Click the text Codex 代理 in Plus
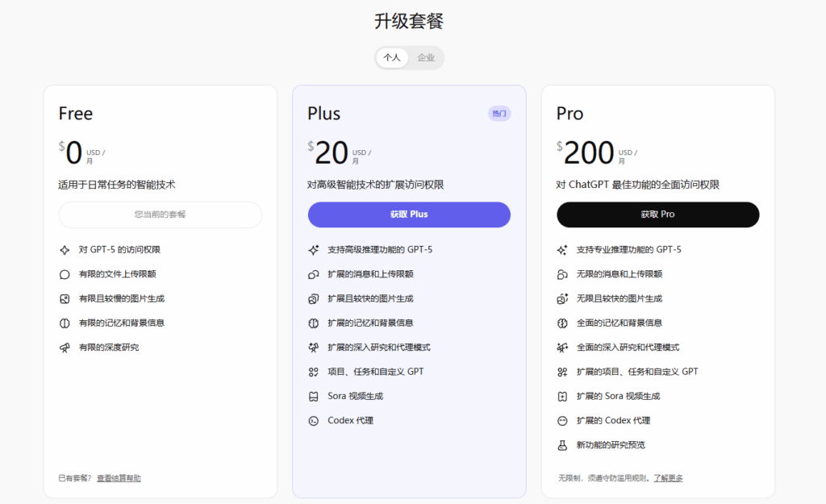Screen dimensions: 826x504 point(350,420)
